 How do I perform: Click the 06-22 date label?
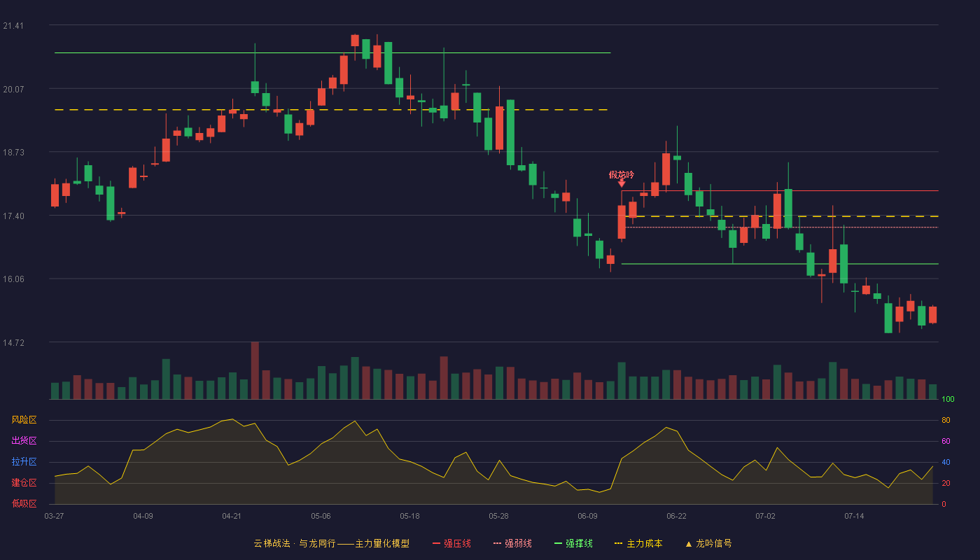coord(676,516)
